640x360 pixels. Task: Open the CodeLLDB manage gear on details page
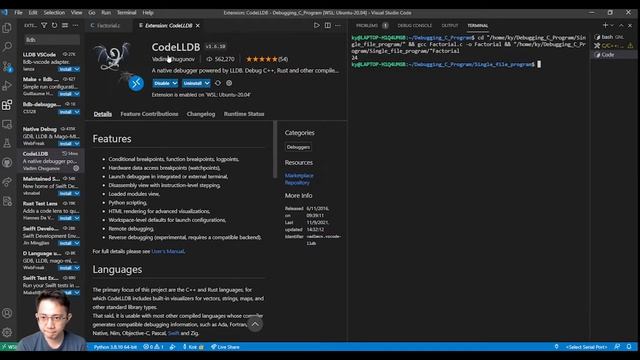(229, 83)
